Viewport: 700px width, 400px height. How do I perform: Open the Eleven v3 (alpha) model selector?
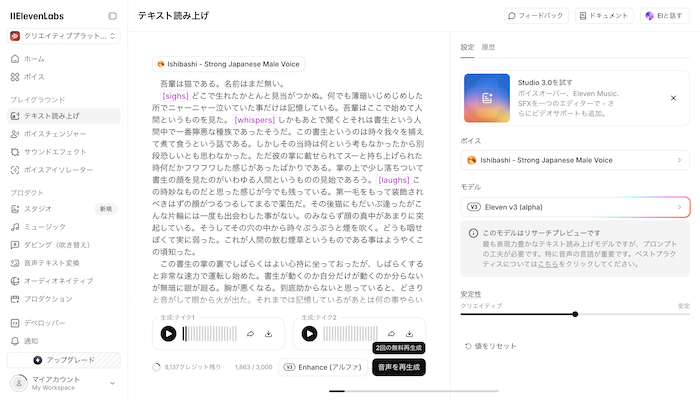tap(575, 206)
